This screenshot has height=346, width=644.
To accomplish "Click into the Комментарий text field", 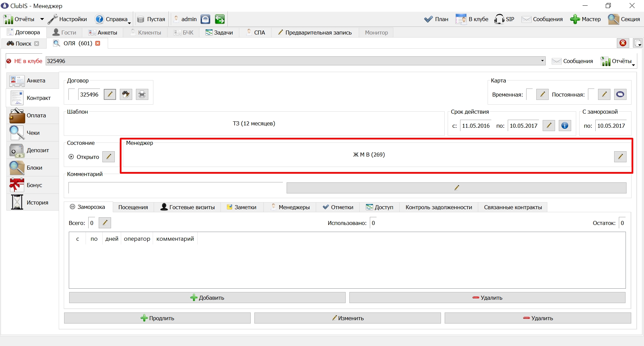I will pyautogui.click(x=176, y=188).
